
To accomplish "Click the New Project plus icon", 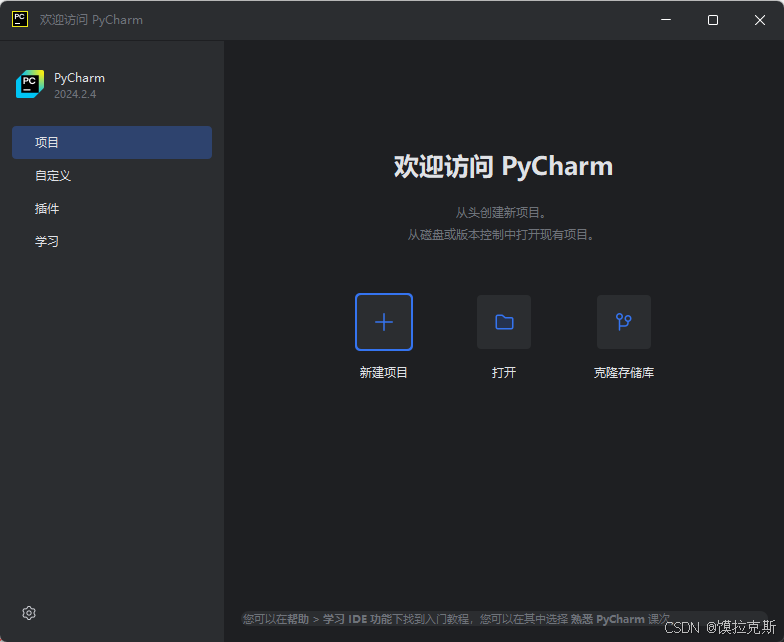I will [384, 322].
